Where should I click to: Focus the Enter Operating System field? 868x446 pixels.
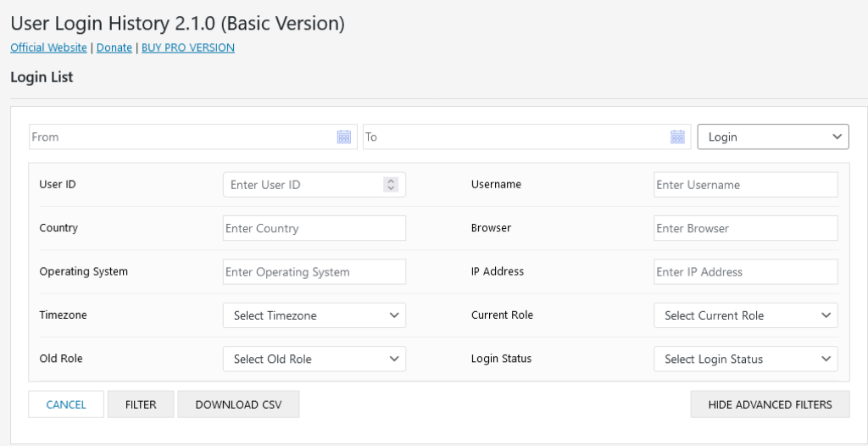[314, 272]
